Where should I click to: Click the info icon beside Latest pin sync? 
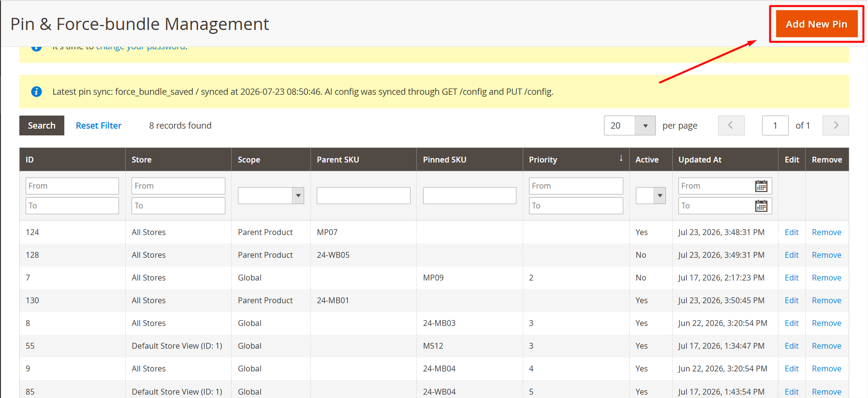pos(36,91)
